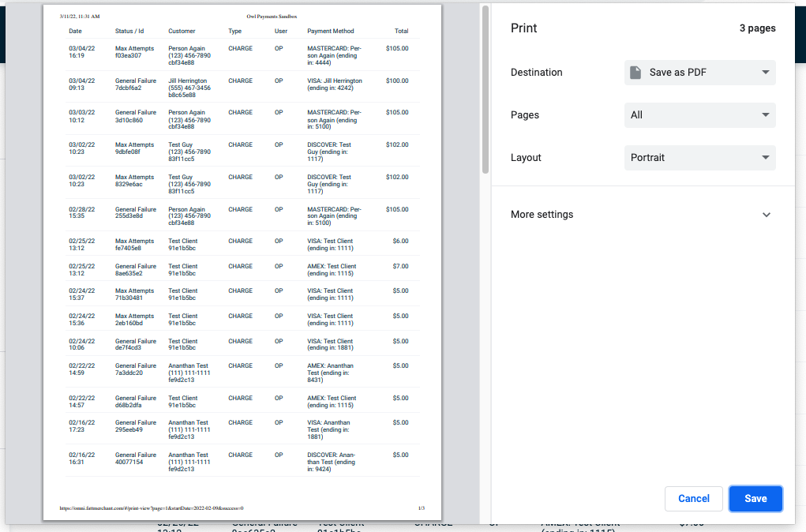Click the 'Layout' label
The width and height of the screenshot is (806, 532).
coord(526,158)
